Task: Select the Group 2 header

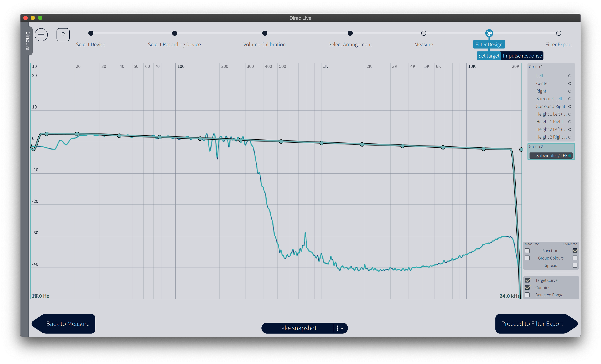Action: click(x=536, y=147)
